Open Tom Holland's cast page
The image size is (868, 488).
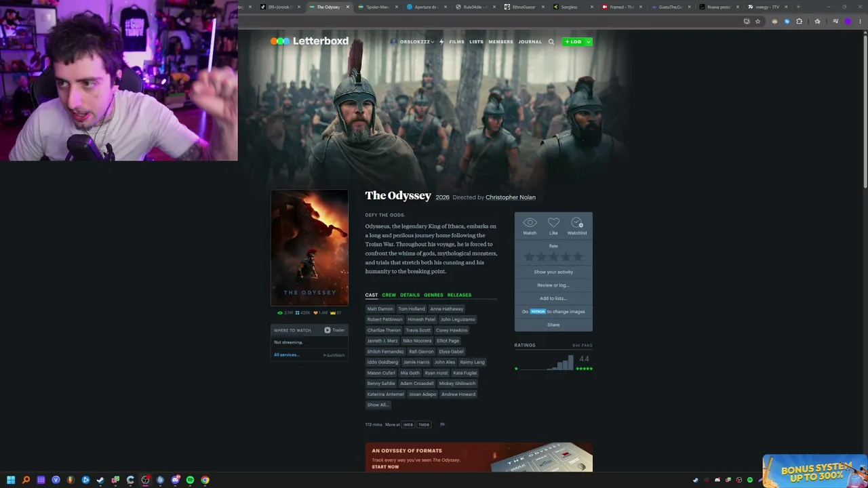(x=412, y=309)
